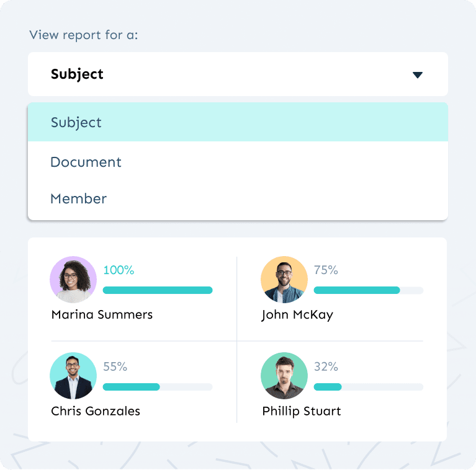The image size is (476, 470).
Task: Click Chris Gonzales' 55% progress bar
Action: [158, 387]
